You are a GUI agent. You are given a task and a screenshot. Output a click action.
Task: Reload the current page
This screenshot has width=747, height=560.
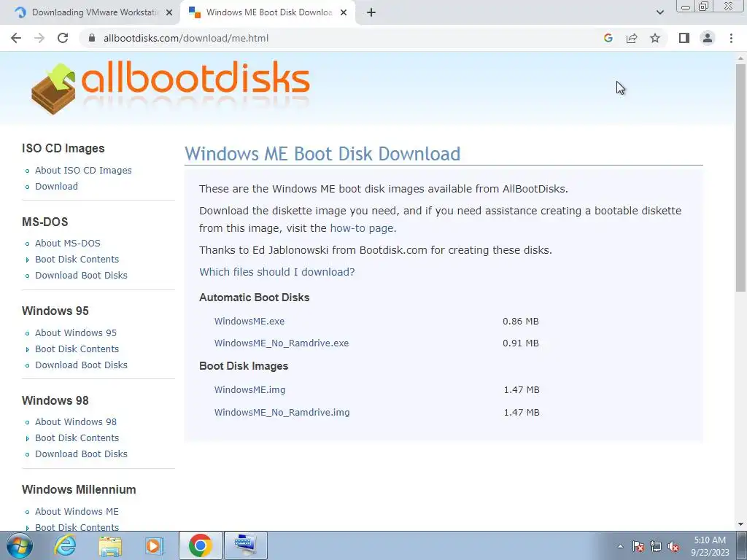pyautogui.click(x=63, y=38)
